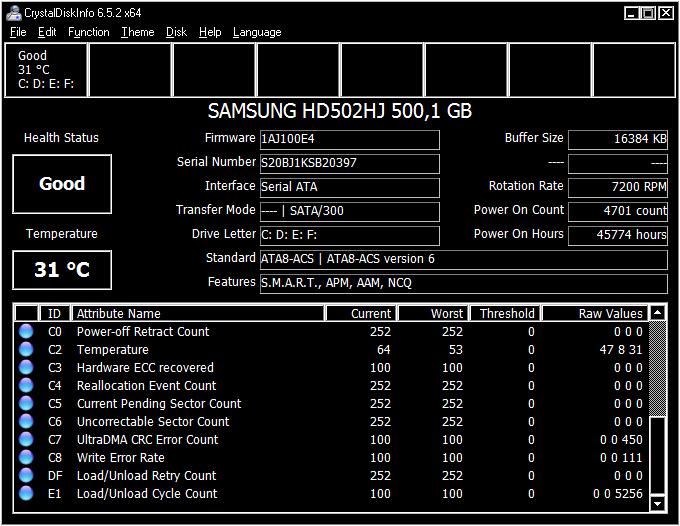The image size is (680, 526).
Task: Click the scroll up arrow of attribute list
Action: pyautogui.click(x=657, y=313)
